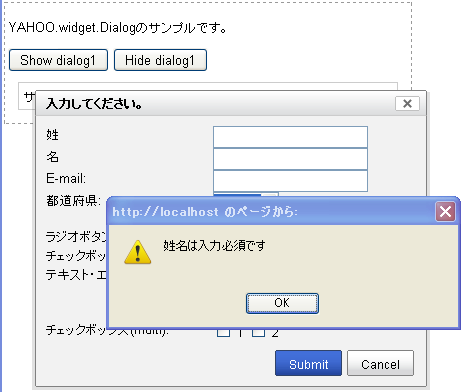Focus the 名 text input field
This screenshot has height=392, width=465.
(x=290, y=159)
